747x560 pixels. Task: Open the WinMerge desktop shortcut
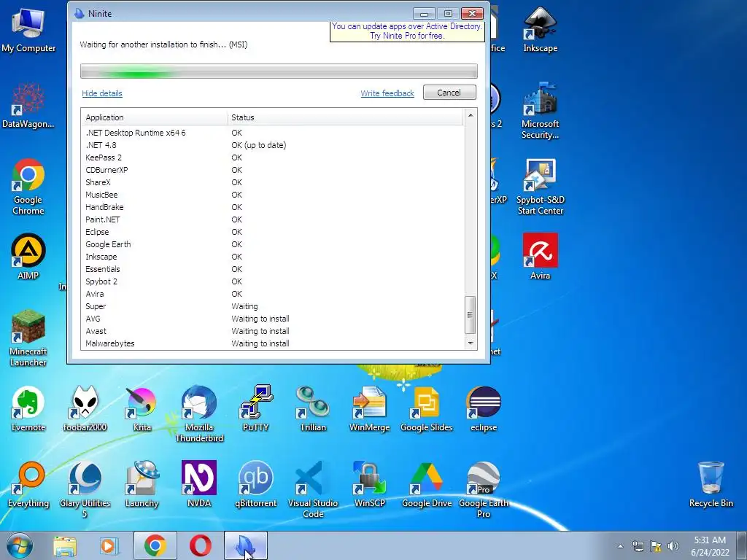(x=369, y=408)
